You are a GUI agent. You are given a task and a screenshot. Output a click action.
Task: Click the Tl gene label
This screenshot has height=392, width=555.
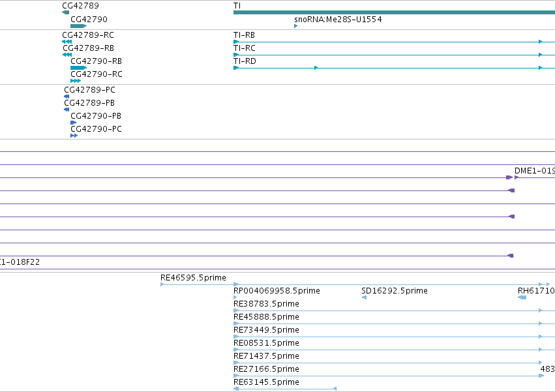coord(237,6)
